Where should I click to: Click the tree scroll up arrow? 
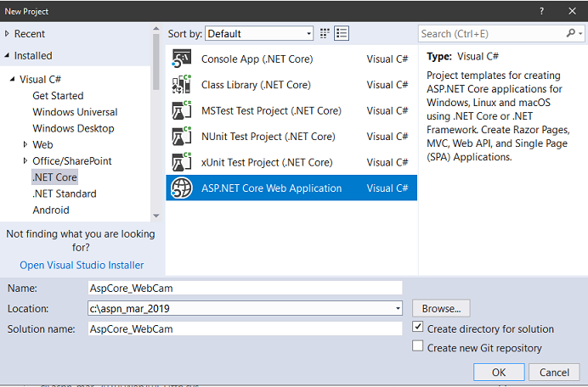156,29
